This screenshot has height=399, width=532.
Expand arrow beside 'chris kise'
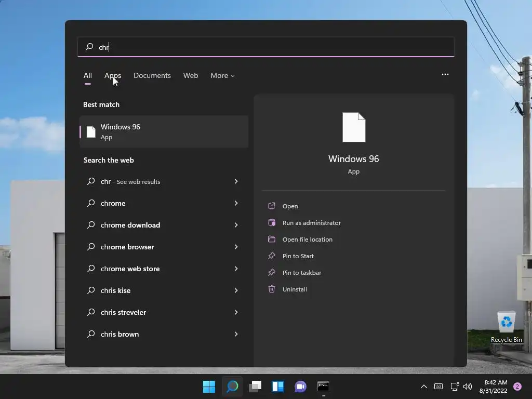click(x=236, y=290)
